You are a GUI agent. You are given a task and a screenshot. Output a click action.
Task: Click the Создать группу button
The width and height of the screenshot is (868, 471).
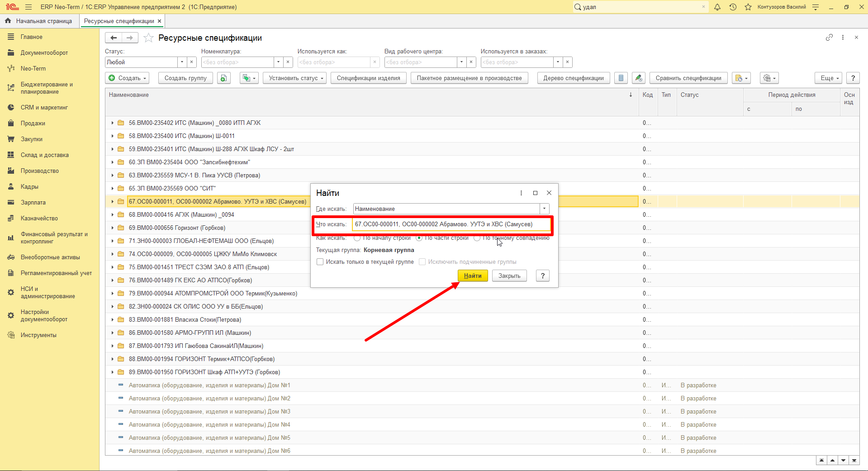(185, 78)
